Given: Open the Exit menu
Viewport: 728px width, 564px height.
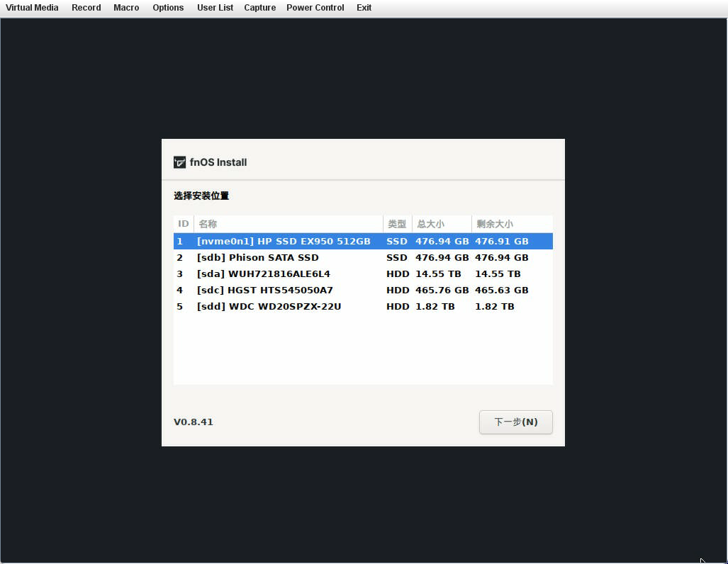Looking at the screenshot, I should [364, 8].
